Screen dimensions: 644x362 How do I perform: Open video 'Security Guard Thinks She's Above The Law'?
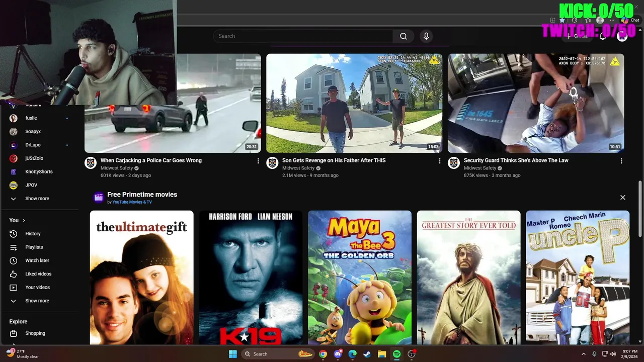coord(516,160)
